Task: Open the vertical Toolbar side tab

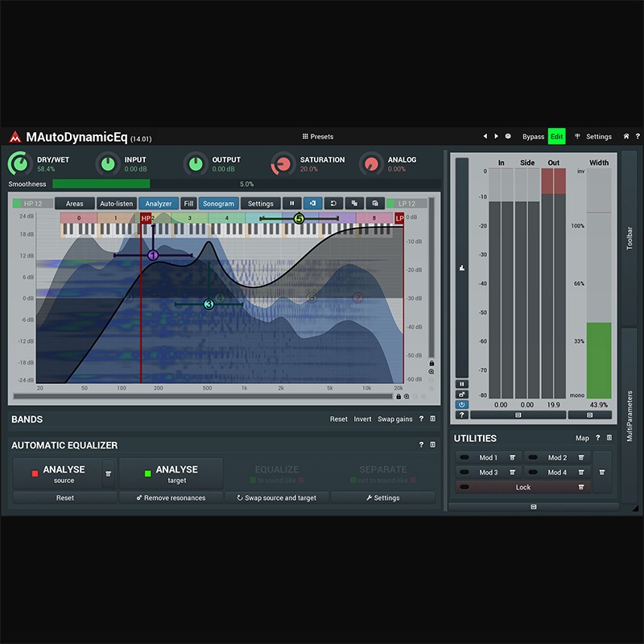Action: [630, 238]
